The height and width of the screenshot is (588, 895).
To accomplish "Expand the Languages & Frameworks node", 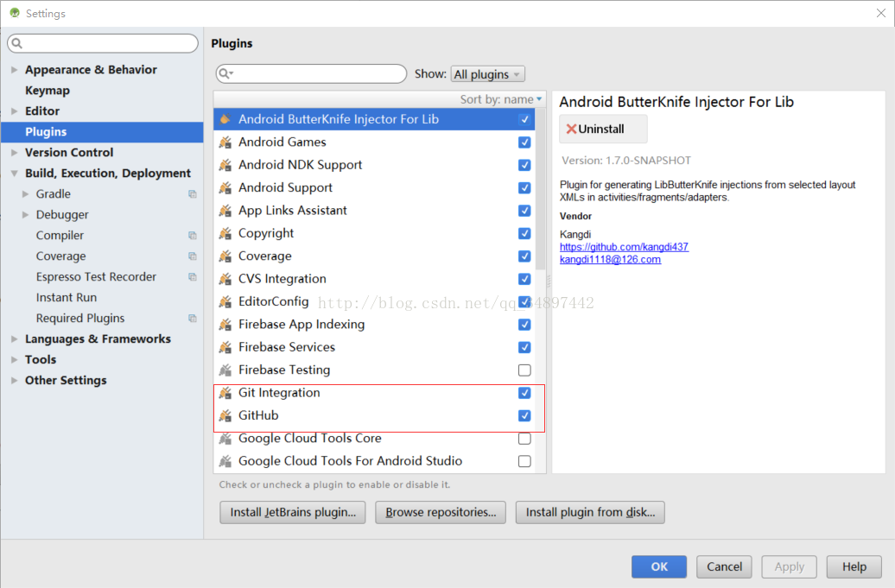I will pyautogui.click(x=15, y=338).
